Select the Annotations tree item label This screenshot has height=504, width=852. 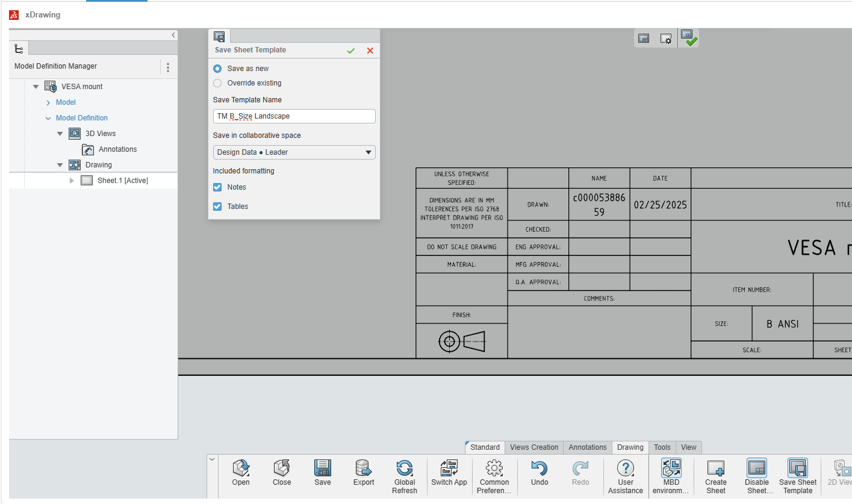(118, 149)
